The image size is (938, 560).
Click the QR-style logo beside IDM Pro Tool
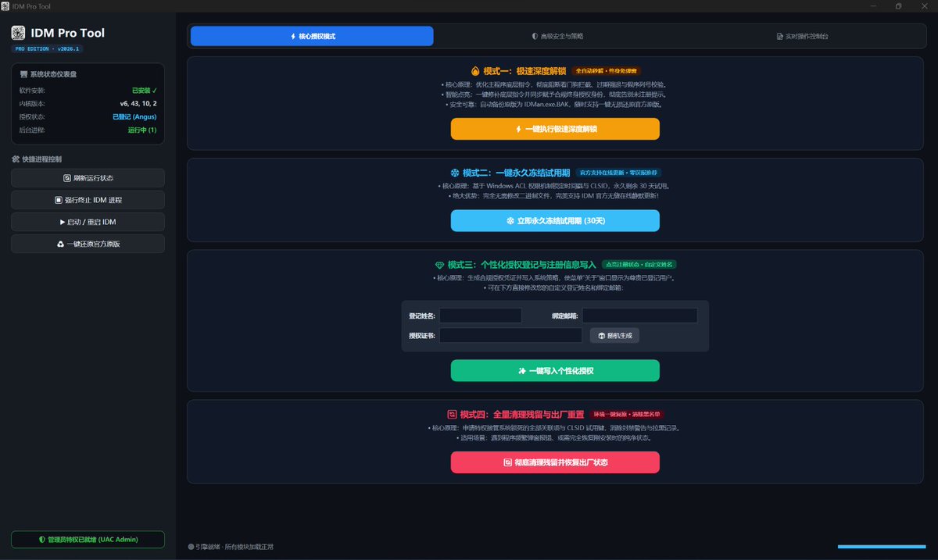point(18,34)
